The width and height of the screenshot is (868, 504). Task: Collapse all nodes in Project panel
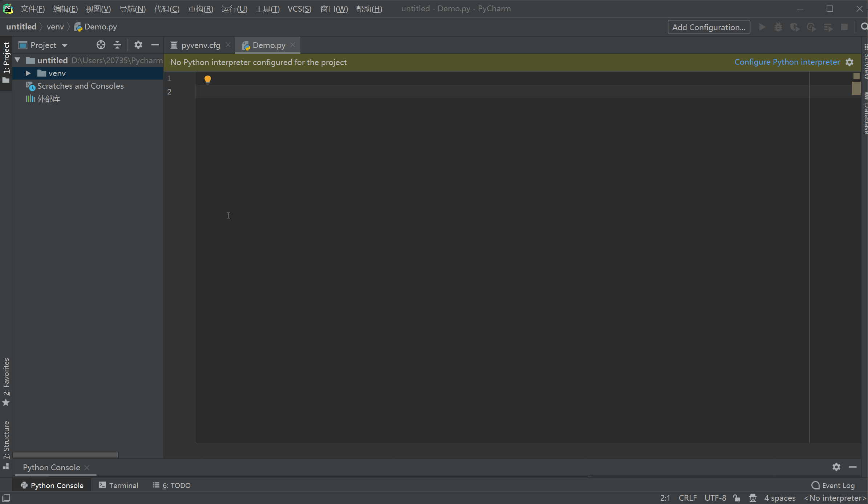[117, 45]
